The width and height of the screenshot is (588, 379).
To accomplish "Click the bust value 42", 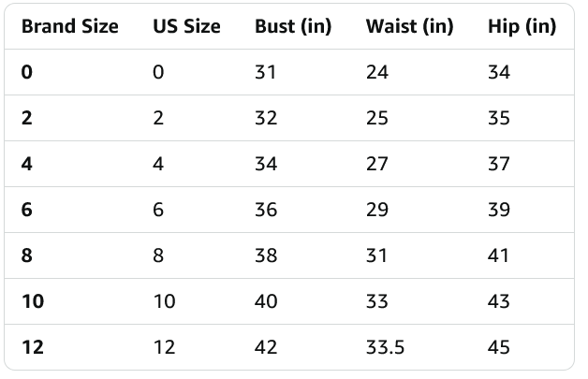I will (266, 347).
